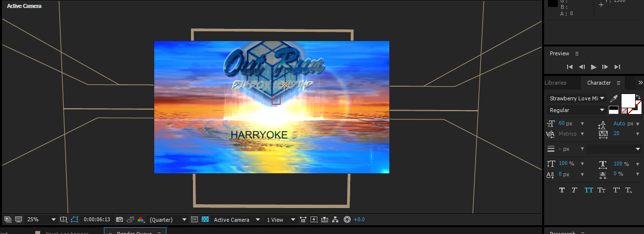Viewport: 644px width, 234px height.
Task: Click the swap fill and stroke arrow
Action: [x=638, y=96]
